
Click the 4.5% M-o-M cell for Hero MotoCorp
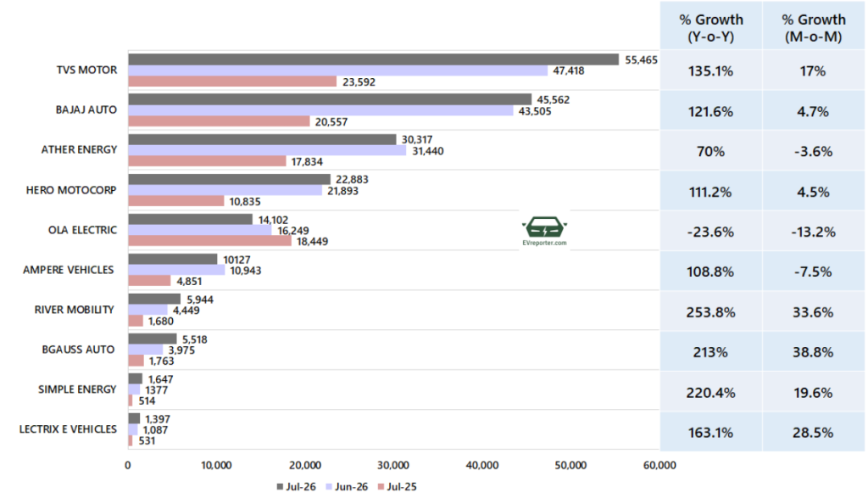pos(814,192)
